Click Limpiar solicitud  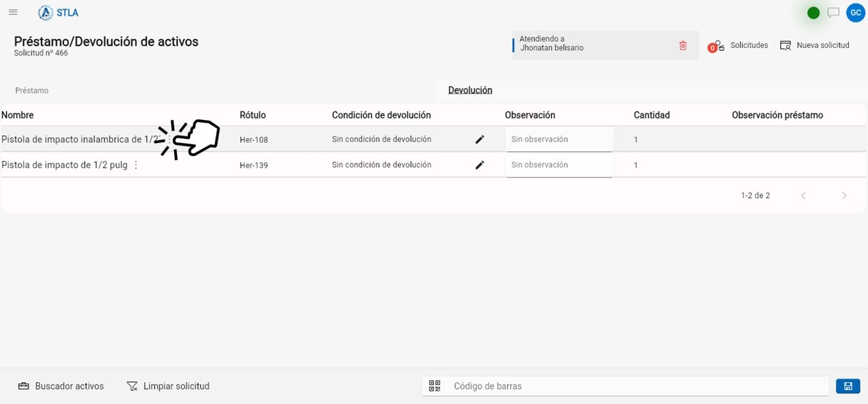[168, 386]
